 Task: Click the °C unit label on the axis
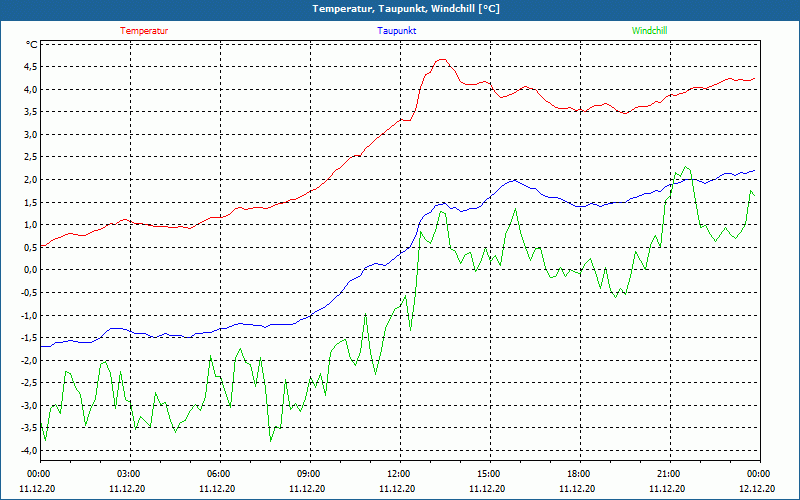pyautogui.click(x=31, y=45)
